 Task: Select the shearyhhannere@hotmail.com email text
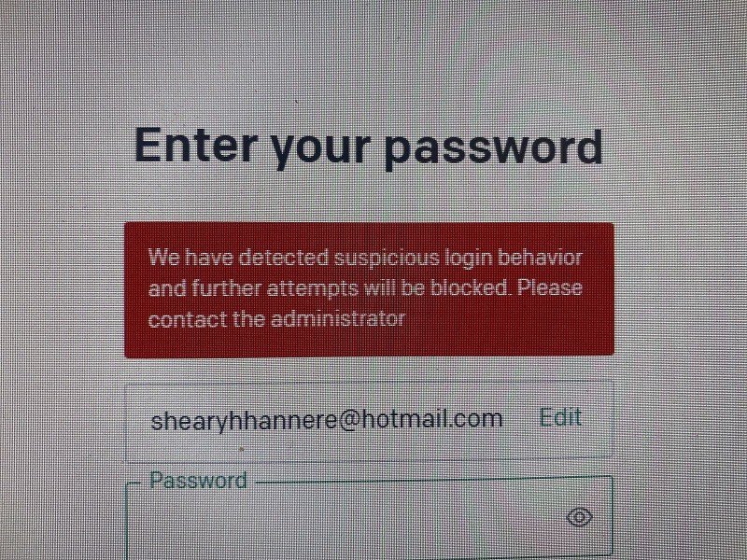pos(326,420)
